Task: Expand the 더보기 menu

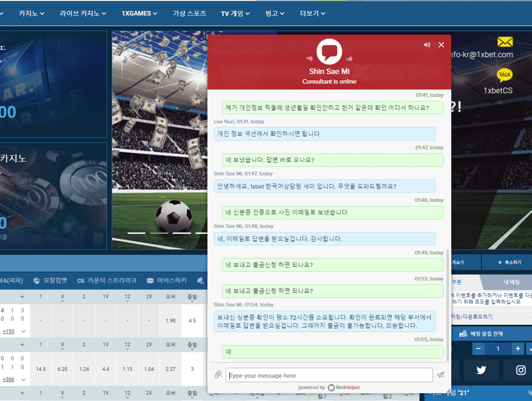Action: click(313, 13)
